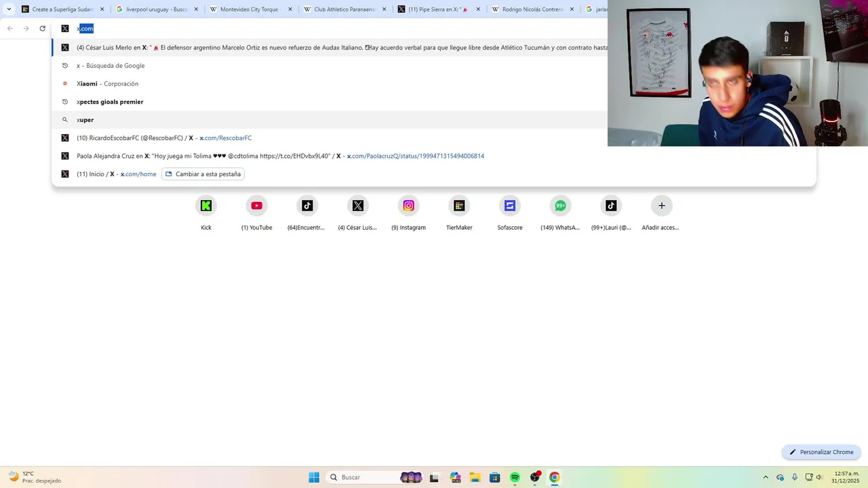Close the Club Athletico Paranaense tab
Viewport: 868px width, 488px height.
(x=384, y=9)
